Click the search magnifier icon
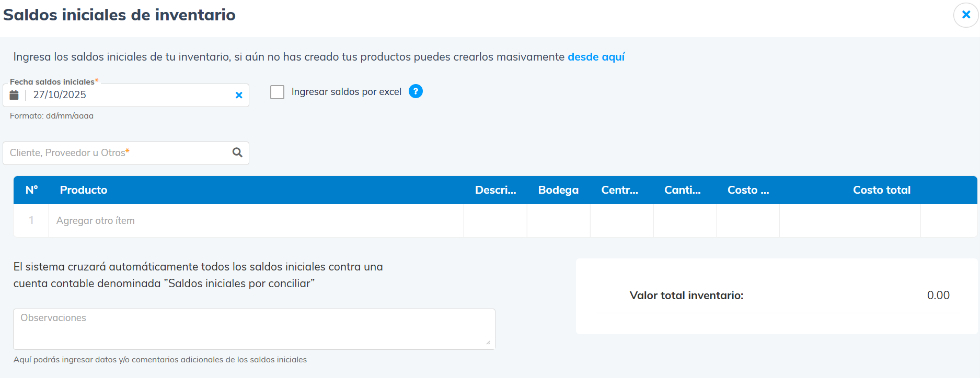This screenshot has width=980, height=378. point(237,152)
